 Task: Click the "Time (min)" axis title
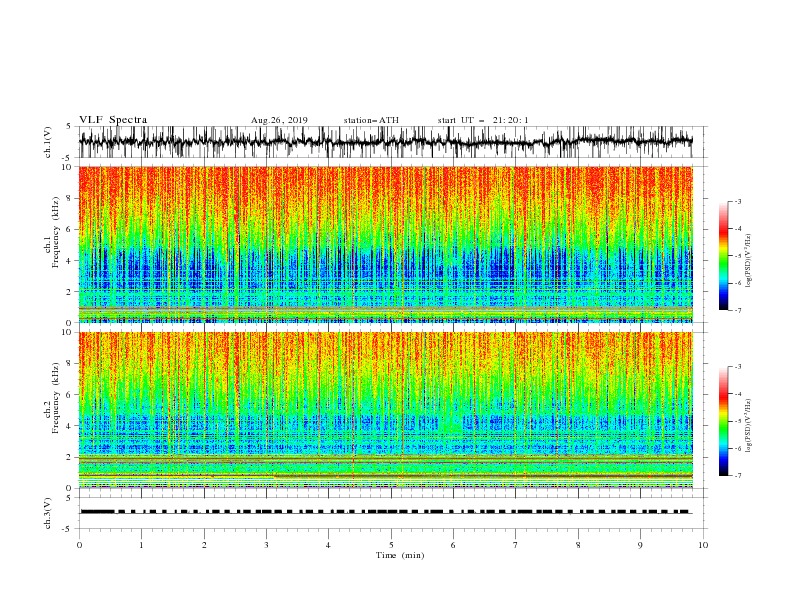coord(400,555)
